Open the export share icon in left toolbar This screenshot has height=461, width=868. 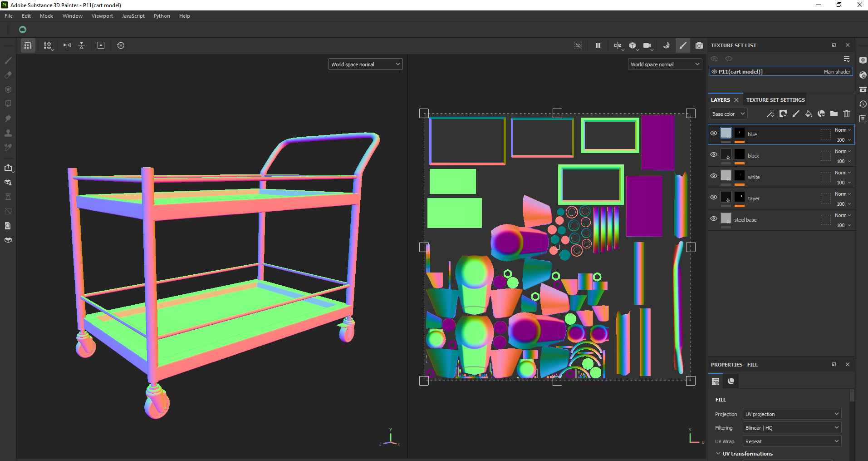8,168
